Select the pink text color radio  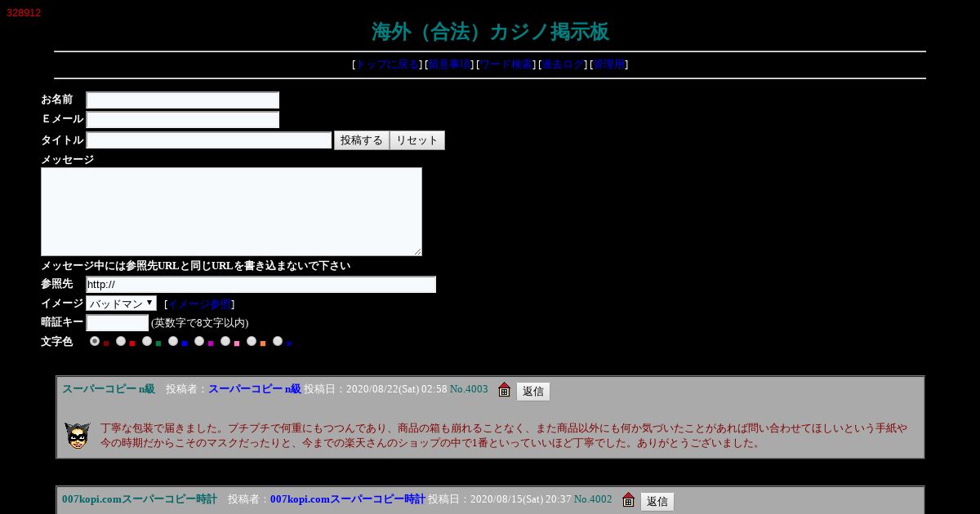pos(225,341)
